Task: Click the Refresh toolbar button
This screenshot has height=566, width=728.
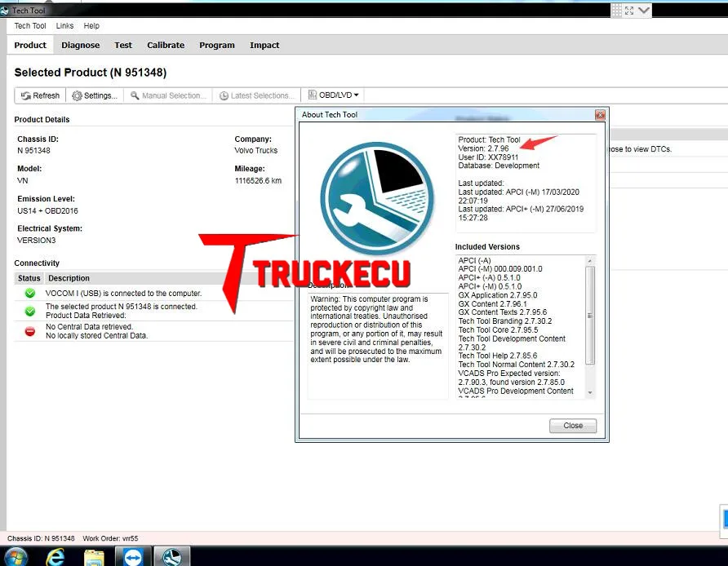Action: [x=40, y=95]
